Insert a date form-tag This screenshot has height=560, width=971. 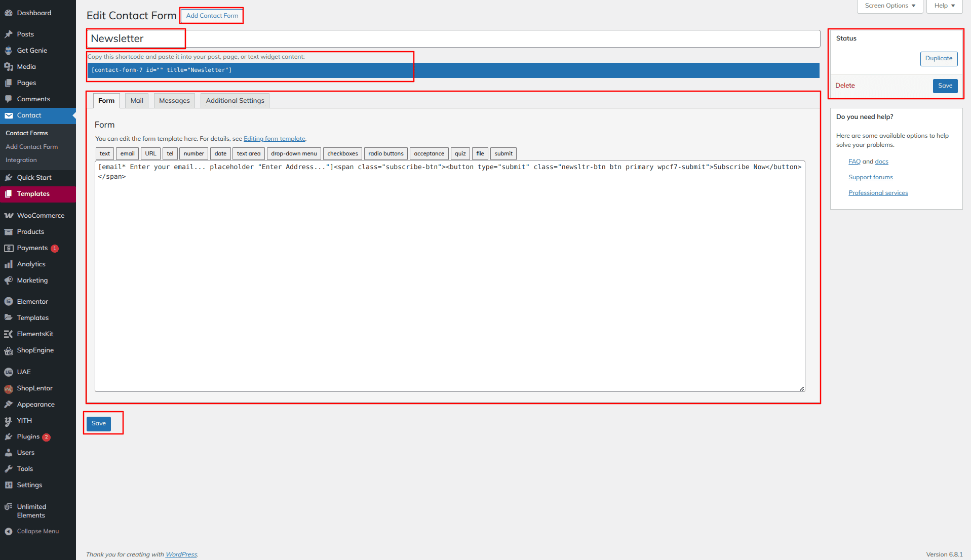point(220,154)
